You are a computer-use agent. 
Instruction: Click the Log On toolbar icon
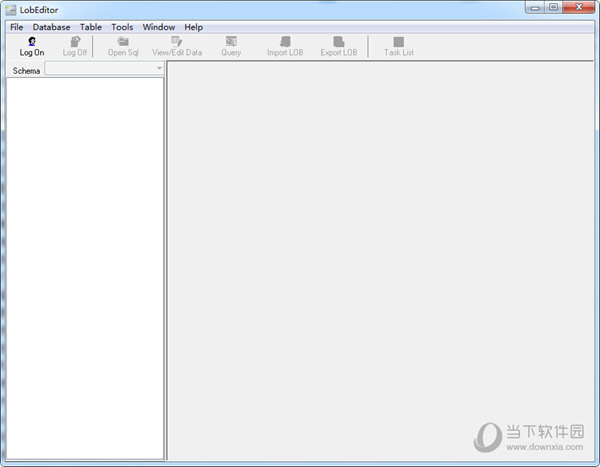pyautogui.click(x=32, y=41)
